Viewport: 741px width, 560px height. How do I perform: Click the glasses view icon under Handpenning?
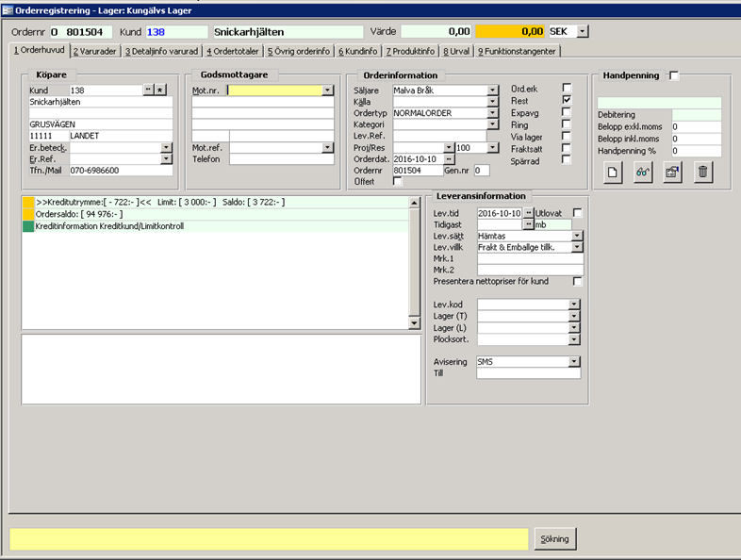click(643, 173)
